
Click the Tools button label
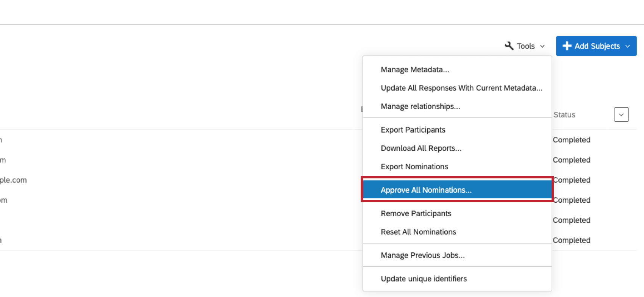[x=526, y=46]
